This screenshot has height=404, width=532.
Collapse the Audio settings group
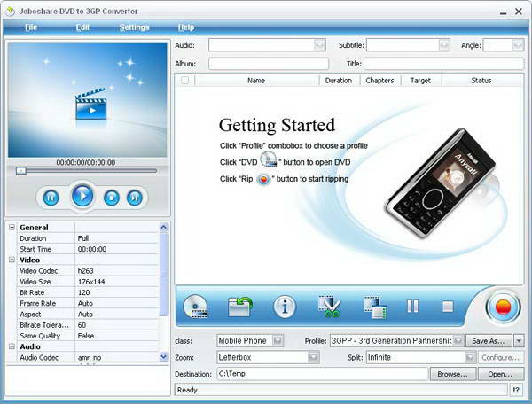coord(12,346)
